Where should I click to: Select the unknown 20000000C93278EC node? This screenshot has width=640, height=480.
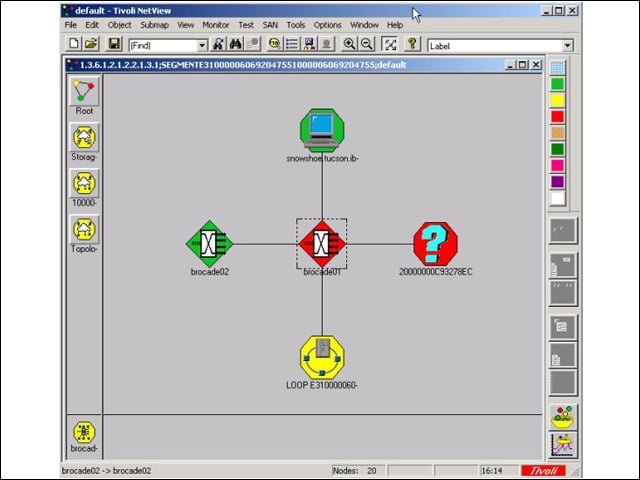coord(436,244)
